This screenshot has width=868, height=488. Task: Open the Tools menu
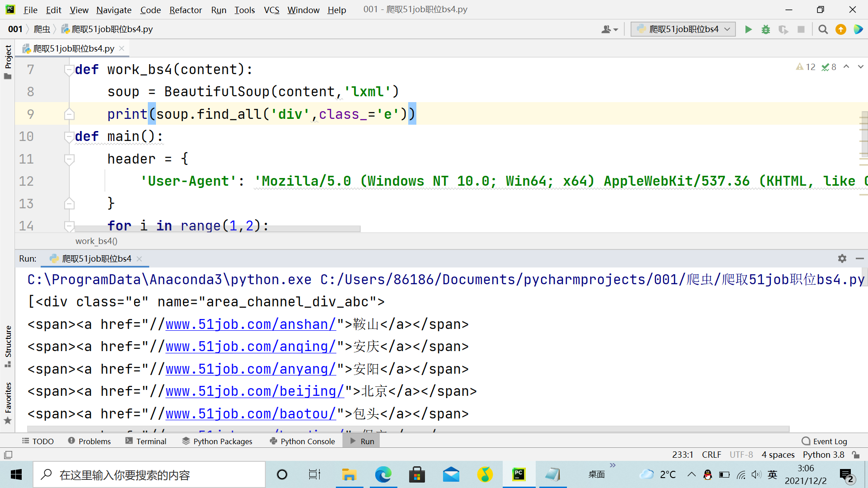(244, 9)
